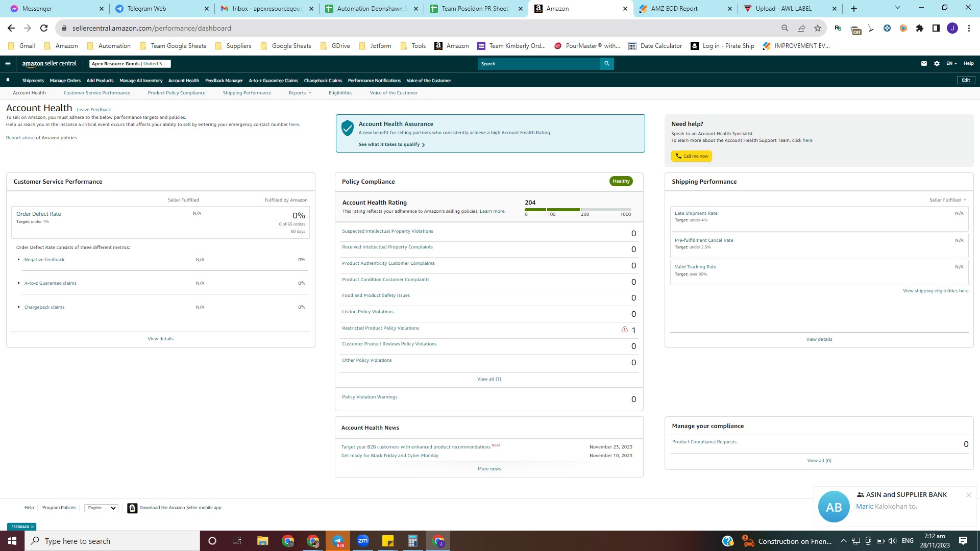This screenshot has width=980, height=551.
Task: Open Restricted Product Policy Violations link
Action: pos(380,328)
